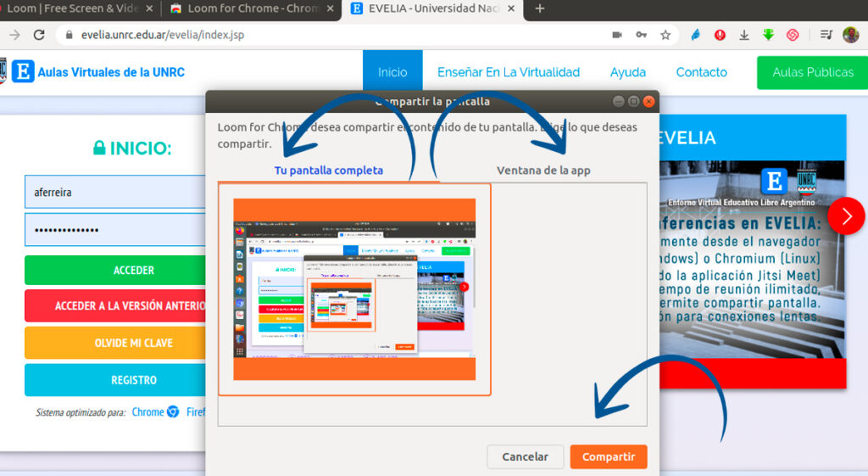Click the EVELIA E logo icon
Image resolution: width=868 pixels, height=476 pixels.
[23, 72]
